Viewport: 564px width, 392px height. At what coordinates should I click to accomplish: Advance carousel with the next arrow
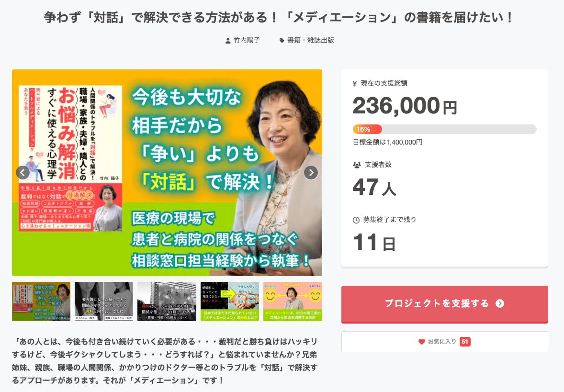[311, 173]
